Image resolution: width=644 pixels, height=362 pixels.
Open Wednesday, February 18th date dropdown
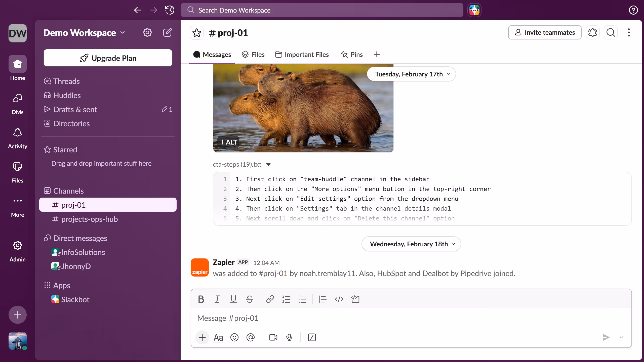pyautogui.click(x=411, y=244)
